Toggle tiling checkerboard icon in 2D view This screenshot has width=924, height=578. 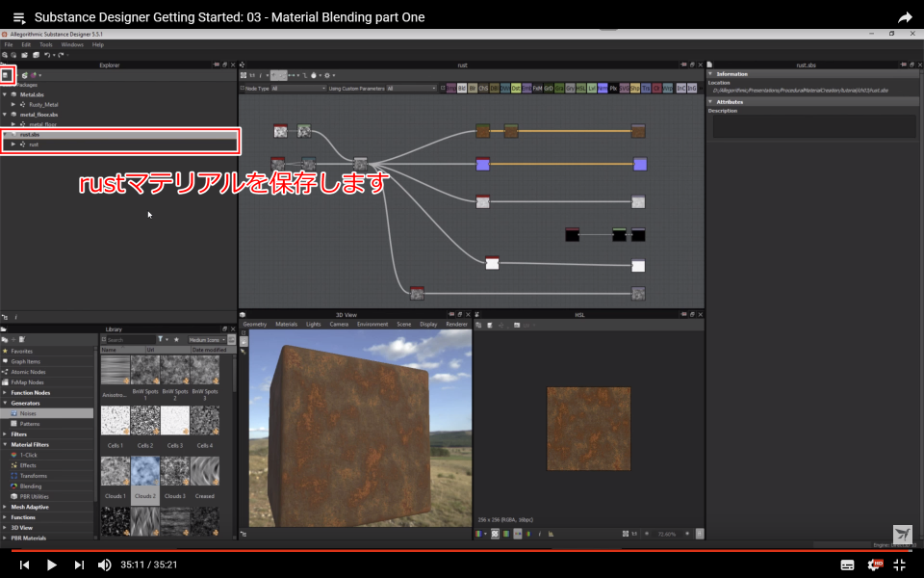(495, 534)
